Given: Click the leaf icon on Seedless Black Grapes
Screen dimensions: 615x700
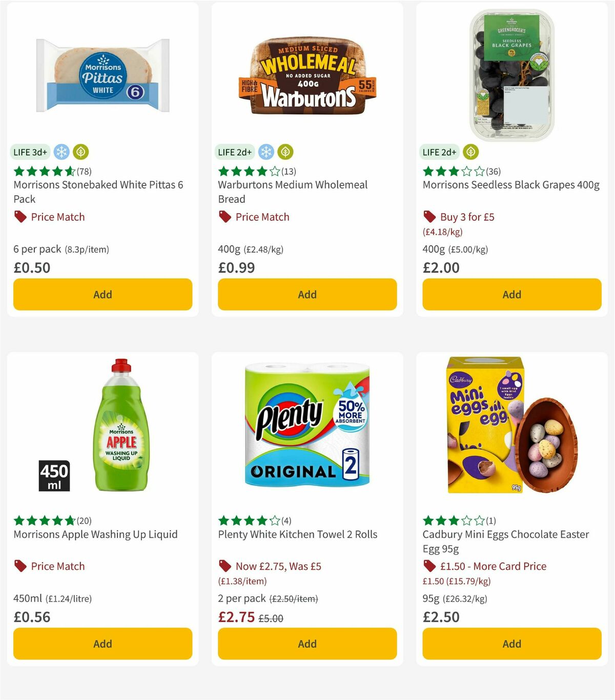Looking at the screenshot, I should (x=470, y=152).
